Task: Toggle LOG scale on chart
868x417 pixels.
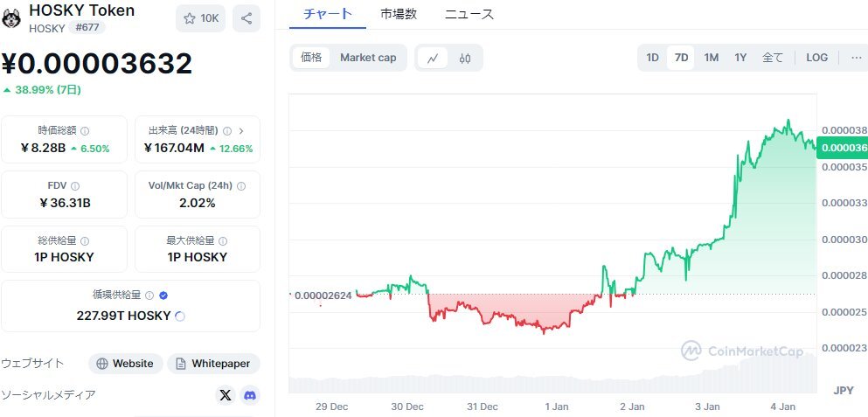Action: pyautogui.click(x=816, y=58)
